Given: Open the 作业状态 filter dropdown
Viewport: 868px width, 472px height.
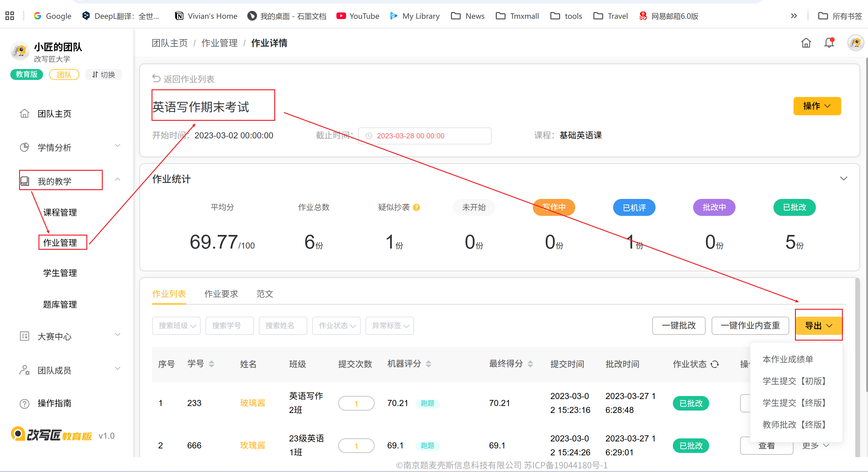Looking at the screenshot, I should tap(336, 325).
